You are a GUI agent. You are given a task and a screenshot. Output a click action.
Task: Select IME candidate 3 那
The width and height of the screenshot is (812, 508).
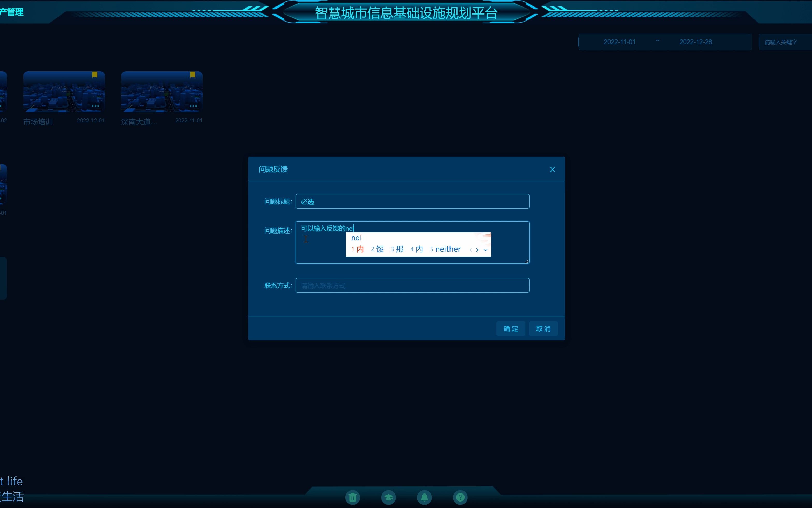397,249
